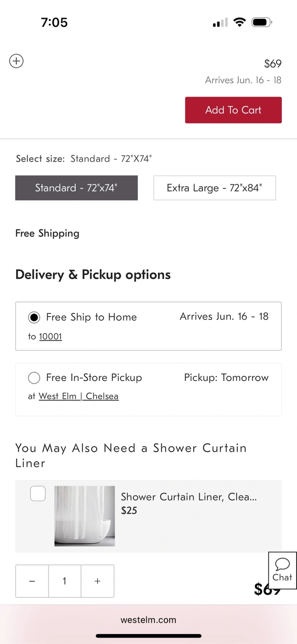Viewport: 297px width, 644px height.
Task: Choose the Free In-Store Pickup option
Action: (34, 378)
